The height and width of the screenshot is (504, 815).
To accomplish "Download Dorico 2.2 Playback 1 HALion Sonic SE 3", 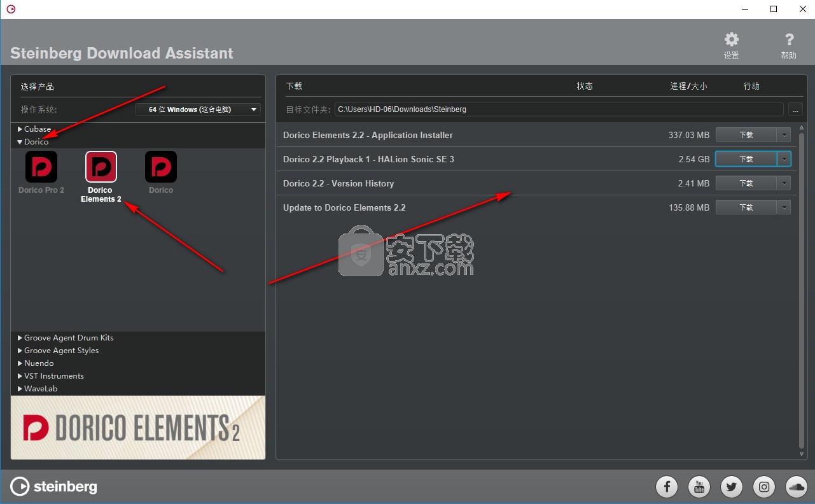I will tap(746, 159).
